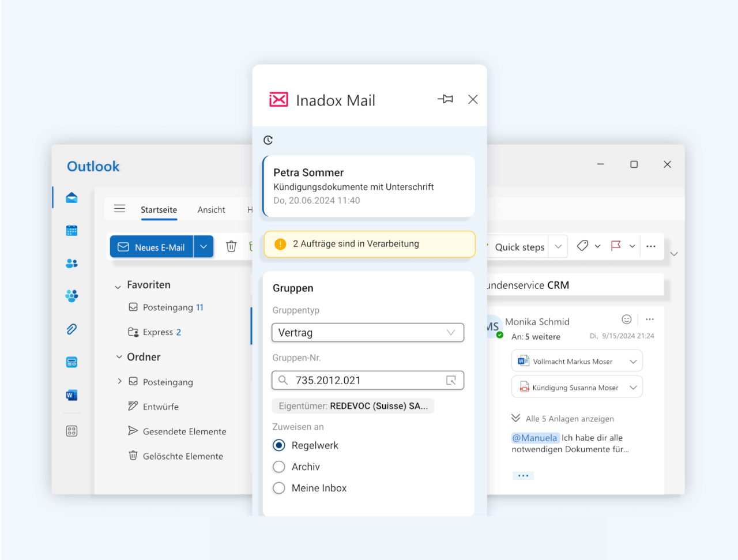The height and width of the screenshot is (560, 738).
Task: Click the Outlook title text
Action: point(93,166)
